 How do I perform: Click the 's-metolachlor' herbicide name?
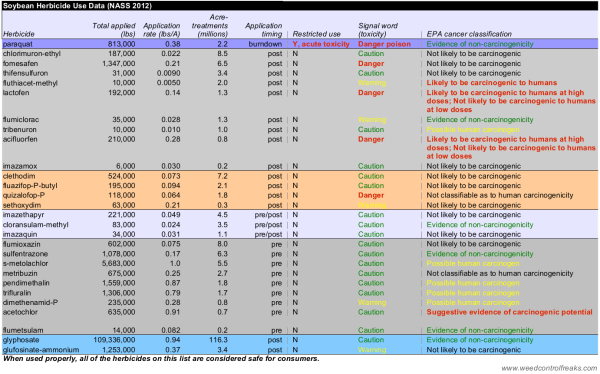26,263
